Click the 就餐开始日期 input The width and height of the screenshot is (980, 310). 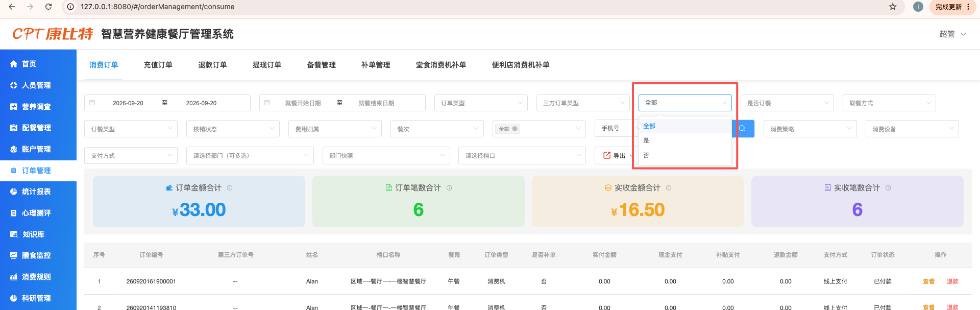tap(303, 103)
